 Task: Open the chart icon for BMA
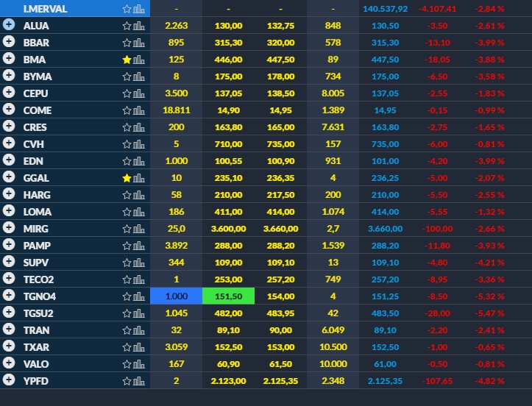click(x=139, y=60)
